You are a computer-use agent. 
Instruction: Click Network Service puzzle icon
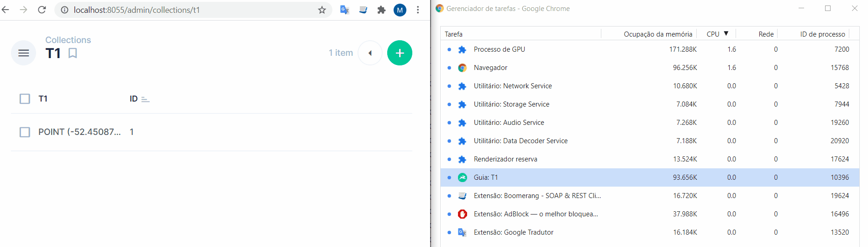462,86
